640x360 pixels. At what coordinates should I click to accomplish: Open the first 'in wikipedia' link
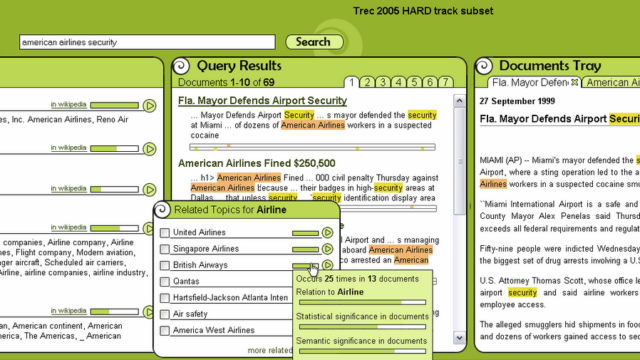pos(69,104)
